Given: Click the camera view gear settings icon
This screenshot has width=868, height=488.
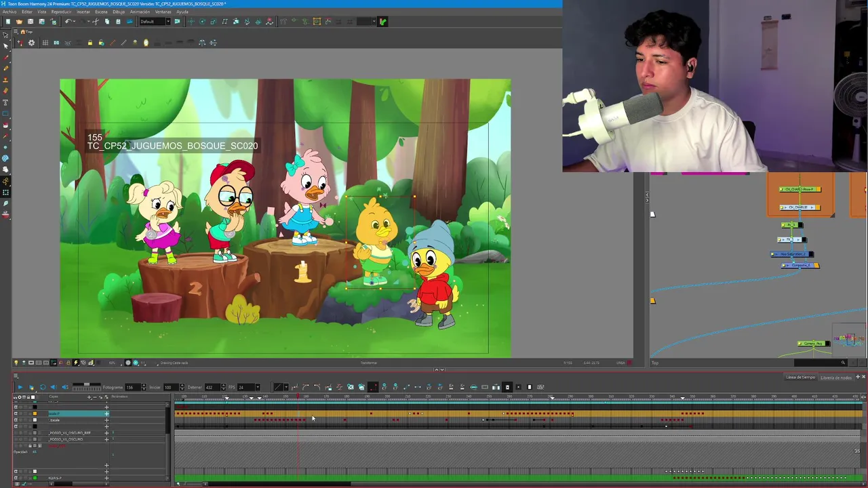Looking at the screenshot, I should coord(31,43).
